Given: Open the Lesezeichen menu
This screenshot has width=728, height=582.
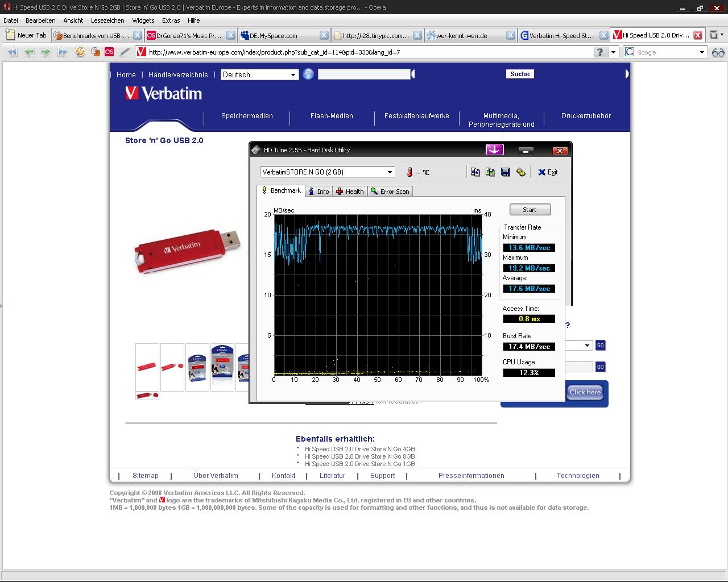Looking at the screenshot, I should point(107,20).
